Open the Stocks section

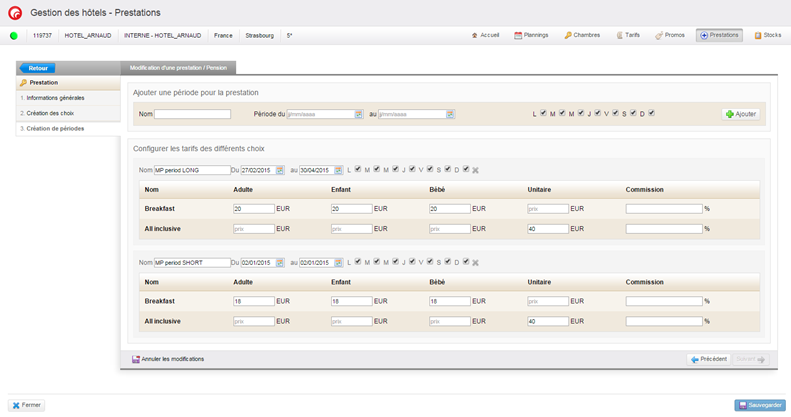[767, 35]
